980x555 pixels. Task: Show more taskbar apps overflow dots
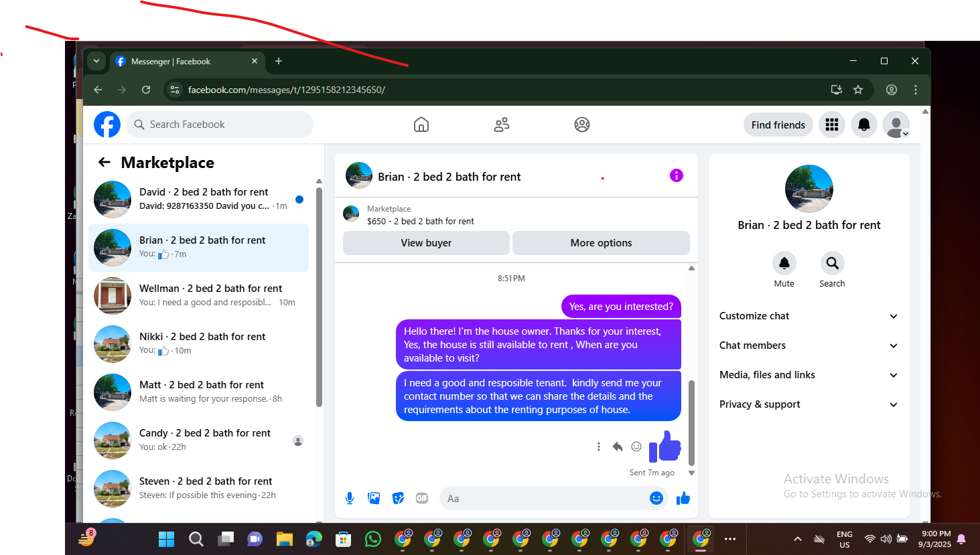pyautogui.click(x=730, y=539)
